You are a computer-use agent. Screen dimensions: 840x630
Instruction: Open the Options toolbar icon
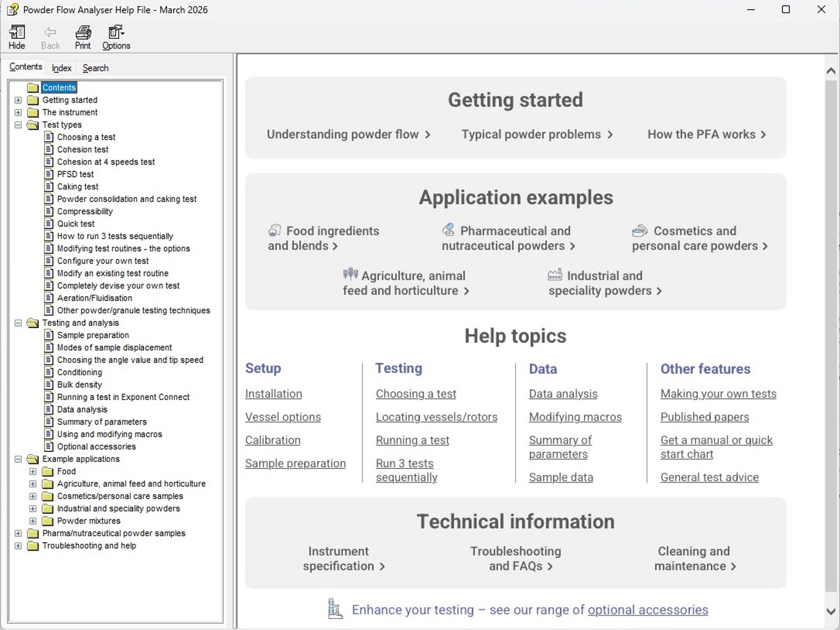point(116,32)
